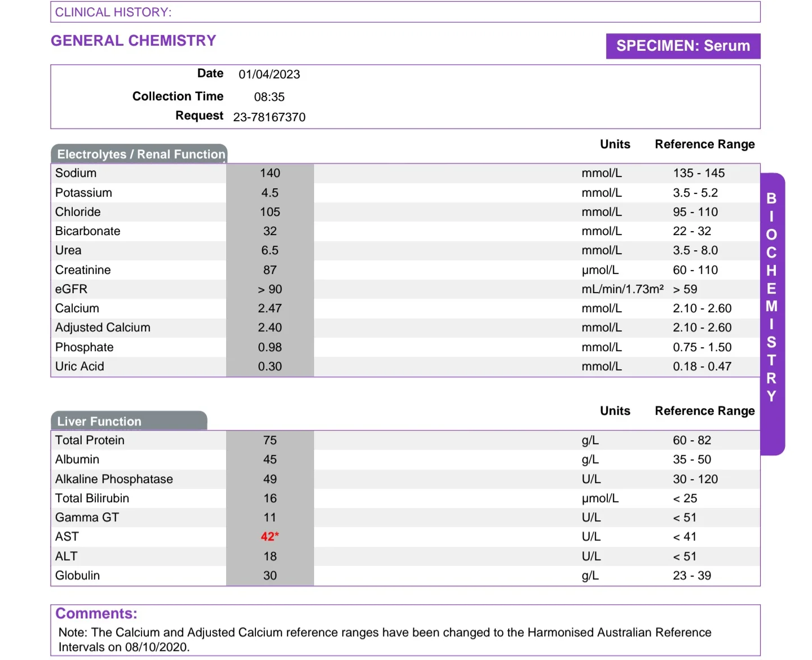Click the SPECIMEN: Serum purple badge
This screenshot has height=660, width=812.
pyautogui.click(x=683, y=46)
